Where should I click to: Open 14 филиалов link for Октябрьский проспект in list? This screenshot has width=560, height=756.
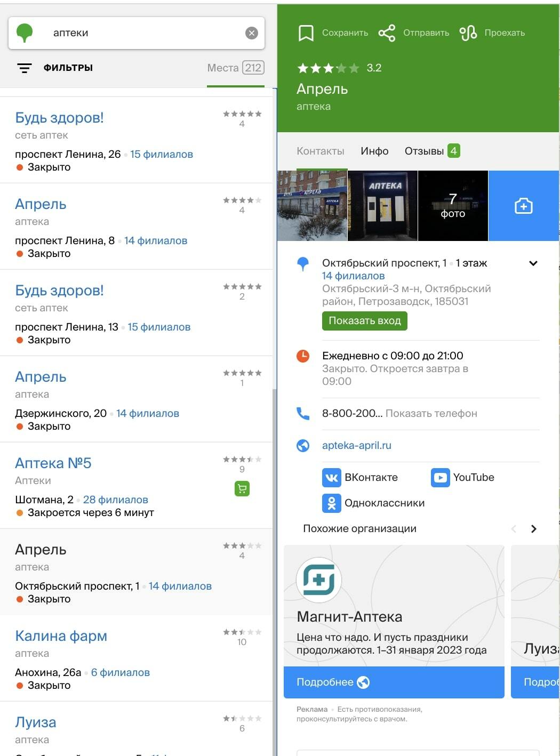180,586
